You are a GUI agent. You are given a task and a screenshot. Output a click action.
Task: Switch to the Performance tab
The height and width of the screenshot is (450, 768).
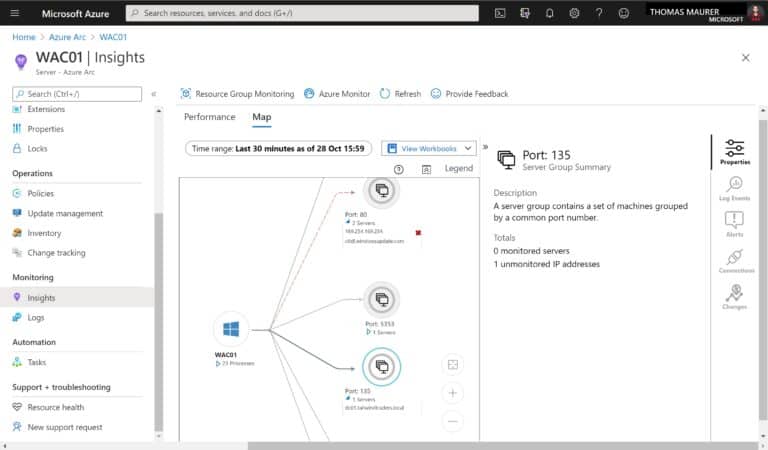(x=210, y=117)
